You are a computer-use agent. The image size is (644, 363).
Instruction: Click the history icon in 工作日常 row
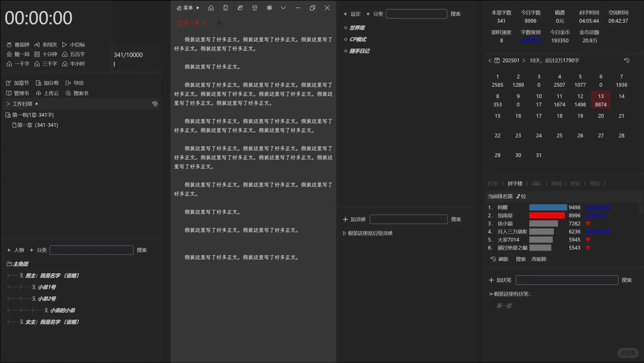pyautogui.click(x=155, y=104)
